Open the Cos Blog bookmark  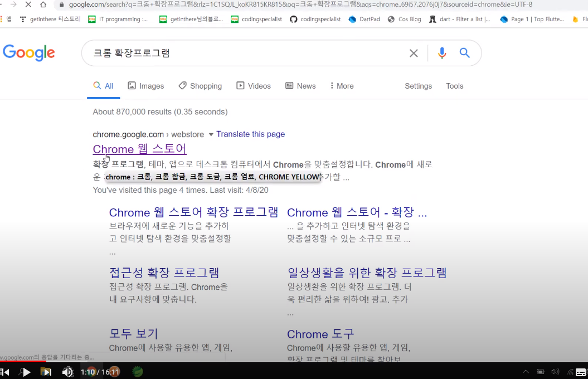click(404, 19)
